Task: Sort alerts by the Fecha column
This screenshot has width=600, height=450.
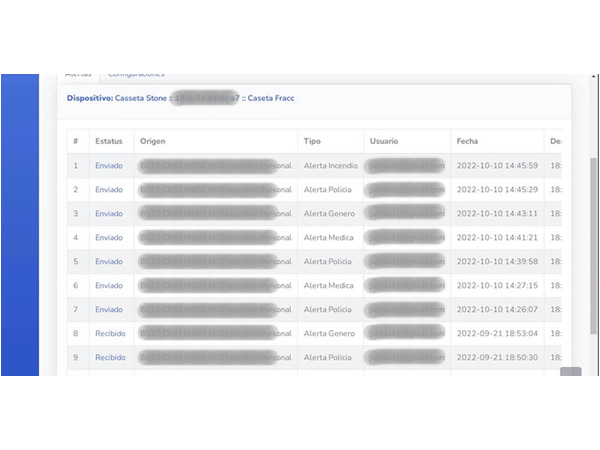Action: [x=468, y=141]
